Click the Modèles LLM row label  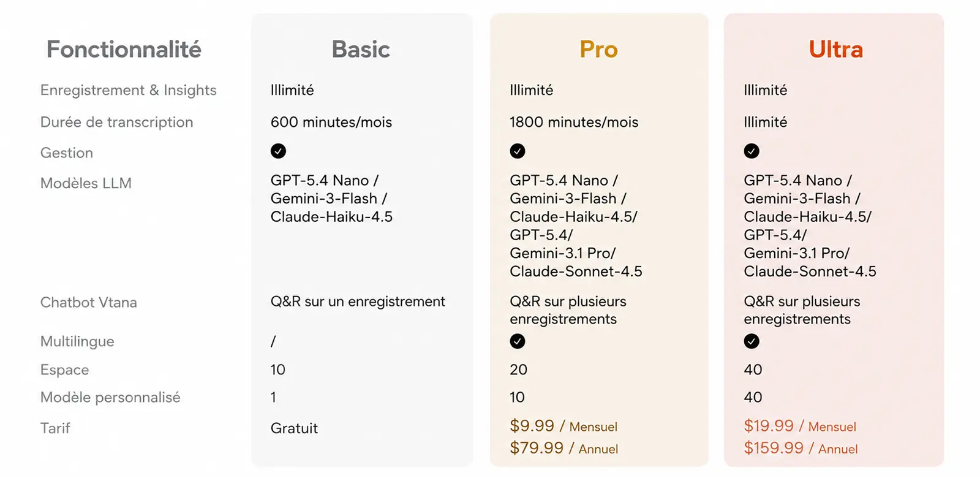coord(86,183)
